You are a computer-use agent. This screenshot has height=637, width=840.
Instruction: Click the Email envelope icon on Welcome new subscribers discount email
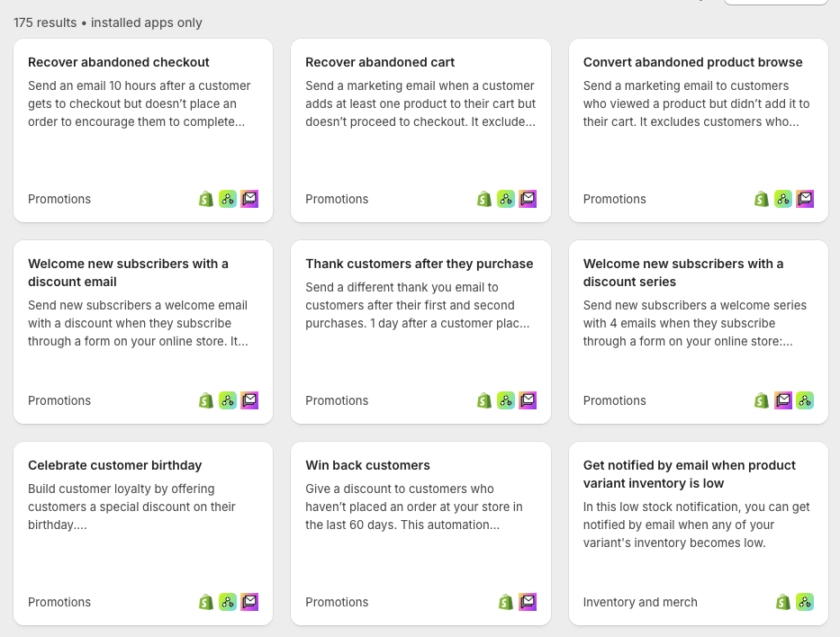[x=249, y=400]
